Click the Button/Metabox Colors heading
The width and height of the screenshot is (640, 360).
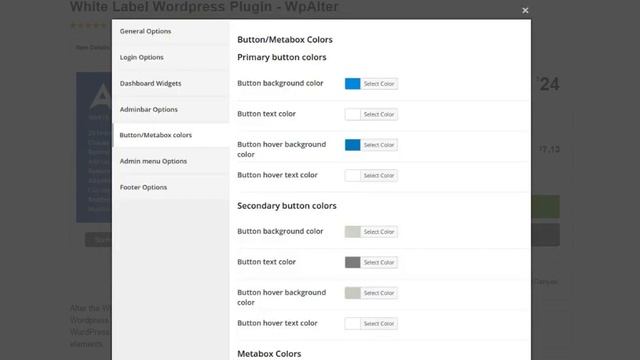[x=285, y=40]
